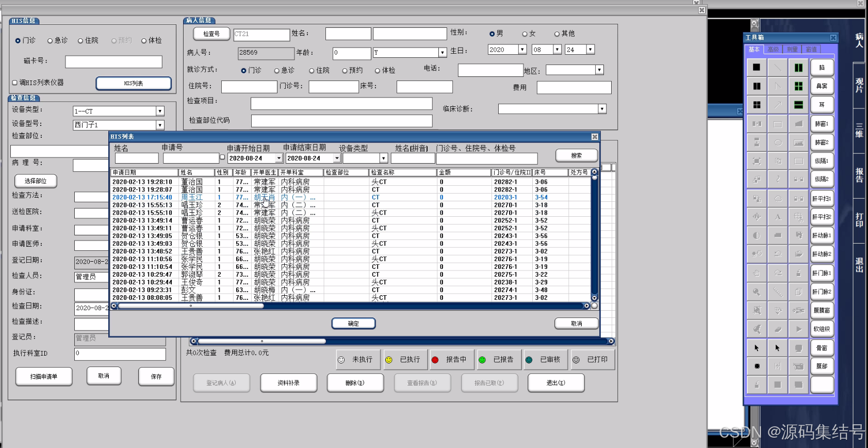Select the angle measurement tool

coord(778,86)
